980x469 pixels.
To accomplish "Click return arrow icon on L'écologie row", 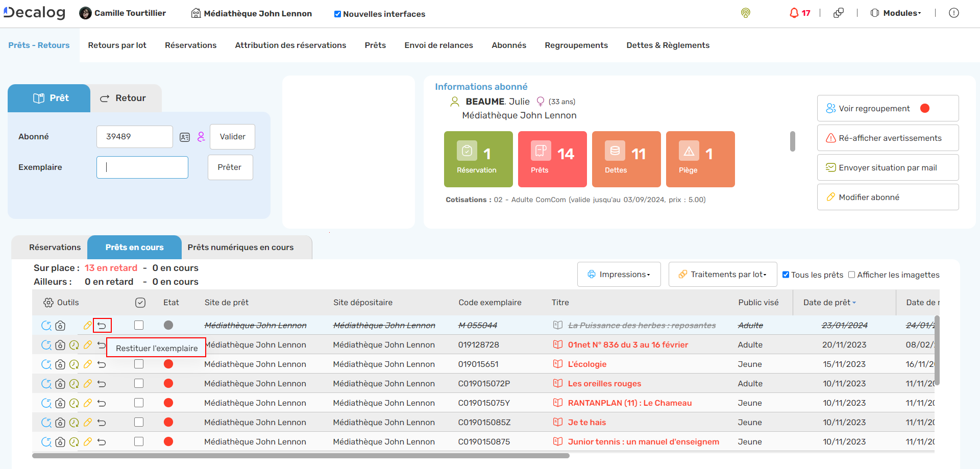I will pos(102,364).
